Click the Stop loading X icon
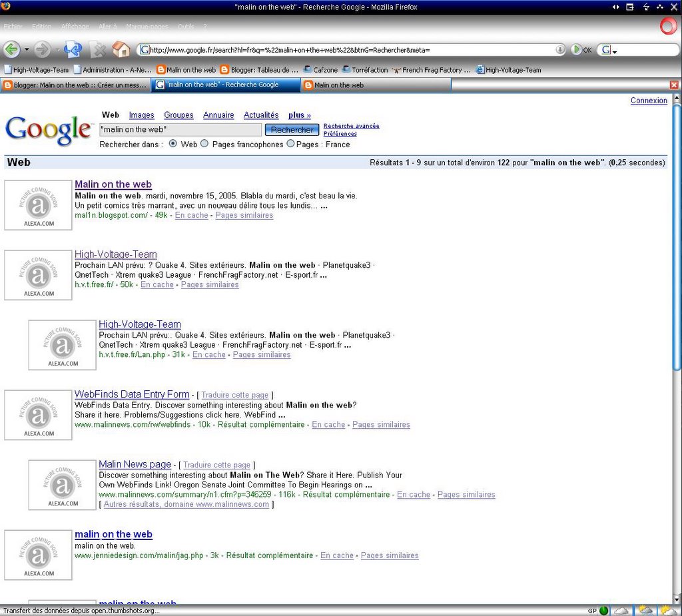The image size is (682, 616). (x=99, y=50)
